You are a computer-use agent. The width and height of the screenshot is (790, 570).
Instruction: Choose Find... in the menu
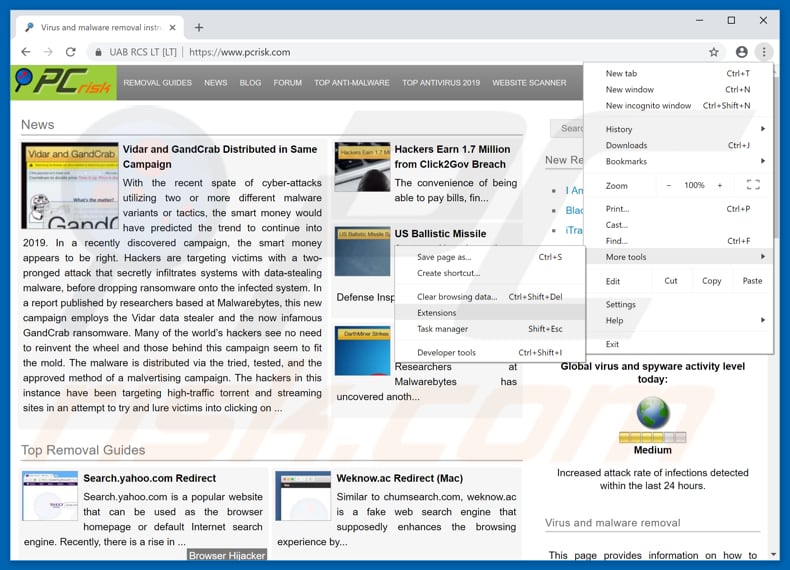[x=679, y=241]
